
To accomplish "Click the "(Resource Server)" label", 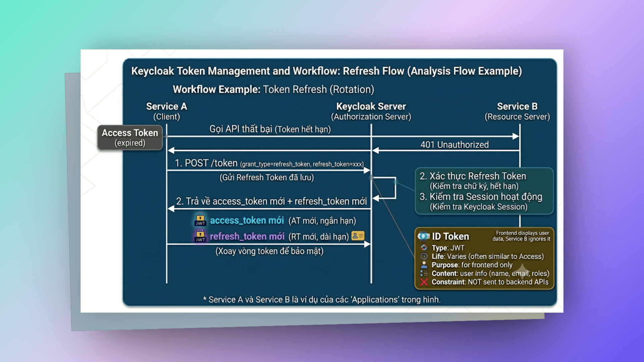I will point(517,117).
